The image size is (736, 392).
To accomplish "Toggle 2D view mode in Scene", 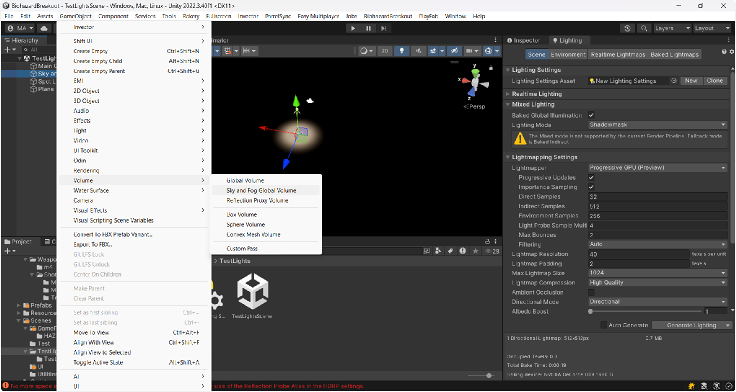I will [385, 51].
